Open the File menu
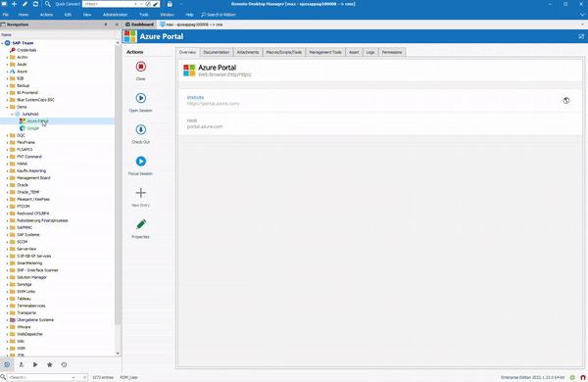Viewport: 588px width, 382px height. click(x=6, y=15)
